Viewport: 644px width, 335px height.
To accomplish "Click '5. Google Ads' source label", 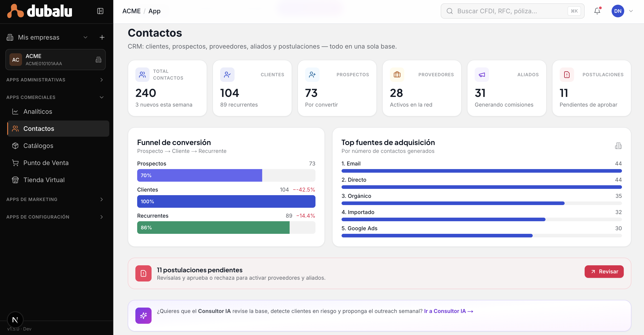I will click(359, 228).
